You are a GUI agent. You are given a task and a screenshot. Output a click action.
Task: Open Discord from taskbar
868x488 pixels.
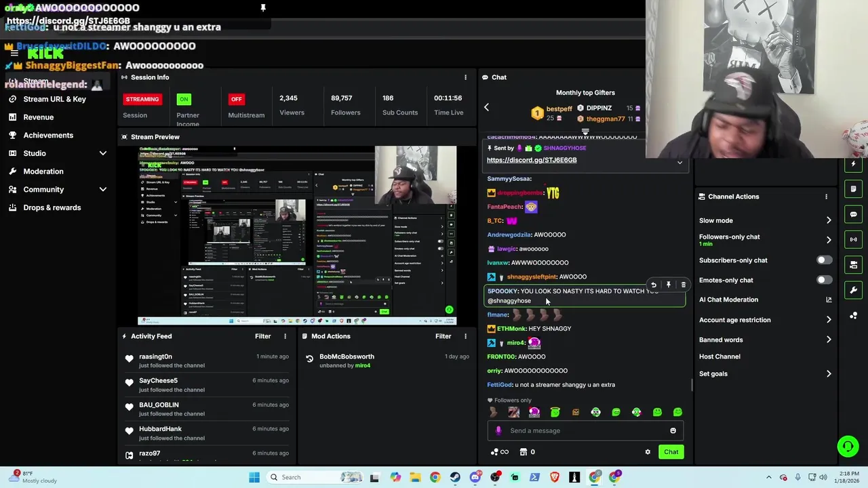tap(475, 477)
